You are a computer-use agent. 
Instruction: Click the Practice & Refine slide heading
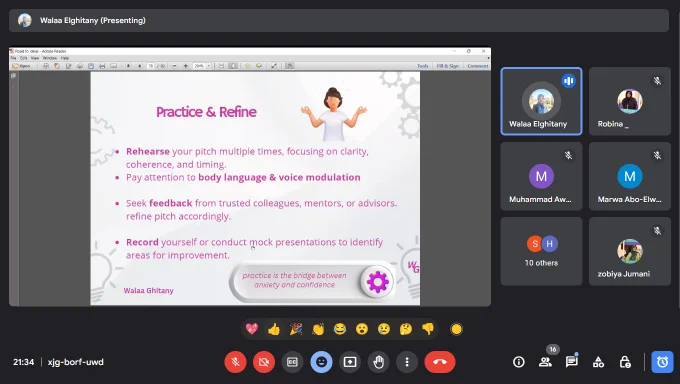[206, 112]
